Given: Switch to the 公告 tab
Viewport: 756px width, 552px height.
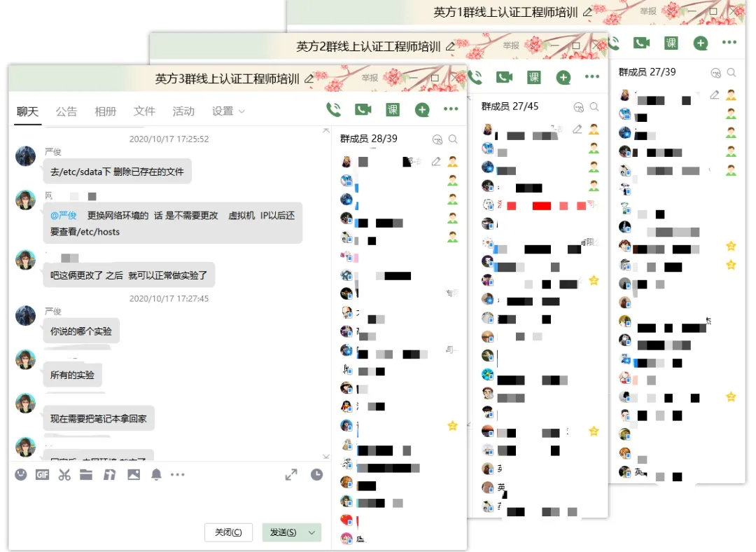Looking at the screenshot, I should [66, 111].
